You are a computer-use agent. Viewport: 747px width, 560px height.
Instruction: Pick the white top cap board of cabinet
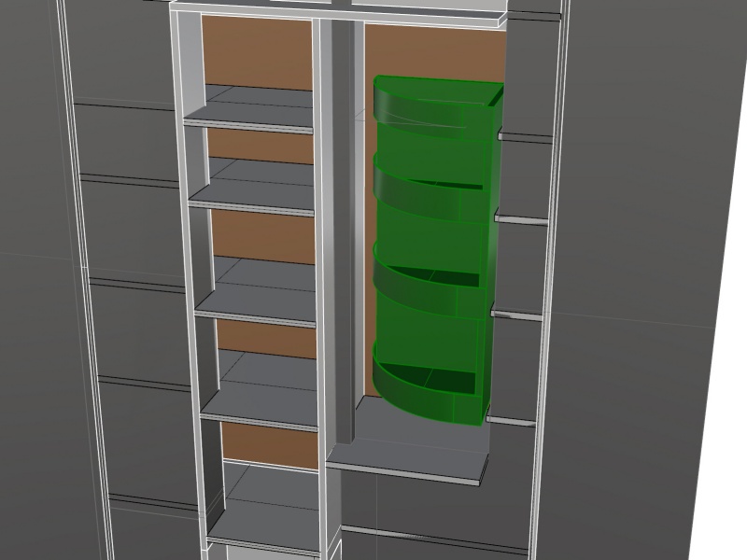point(338,13)
